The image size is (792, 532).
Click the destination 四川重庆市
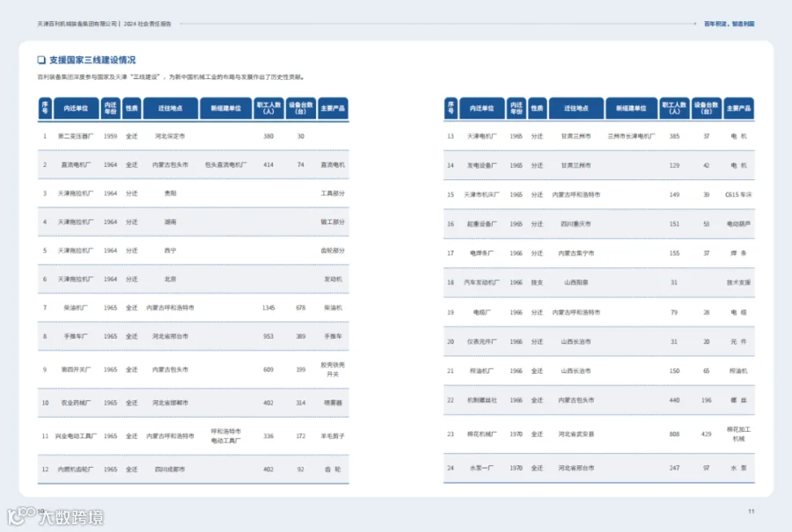(576, 224)
